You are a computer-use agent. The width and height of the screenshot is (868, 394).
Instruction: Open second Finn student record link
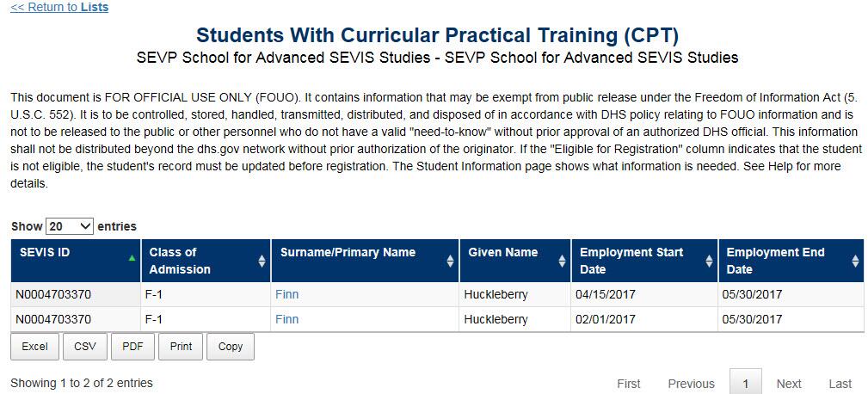tap(286, 319)
